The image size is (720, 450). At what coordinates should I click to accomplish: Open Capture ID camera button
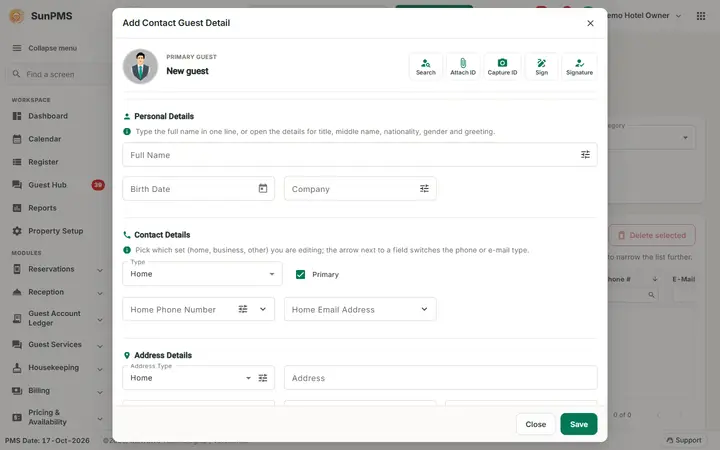502,67
